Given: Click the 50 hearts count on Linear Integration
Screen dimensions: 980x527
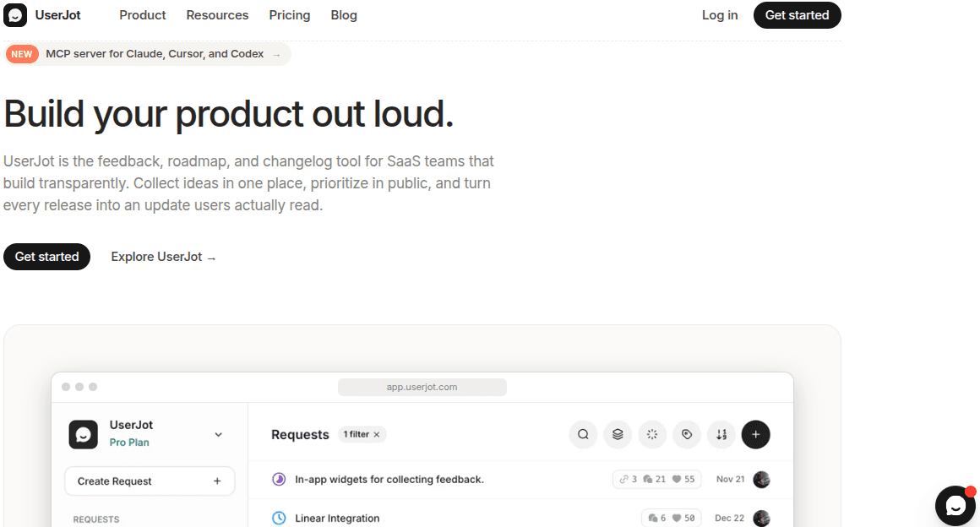Looking at the screenshot, I should click(x=683, y=519).
